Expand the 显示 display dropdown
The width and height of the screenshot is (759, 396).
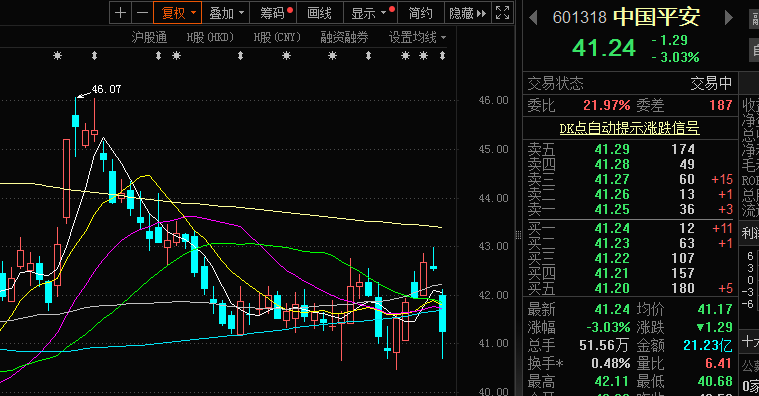click(x=371, y=13)
